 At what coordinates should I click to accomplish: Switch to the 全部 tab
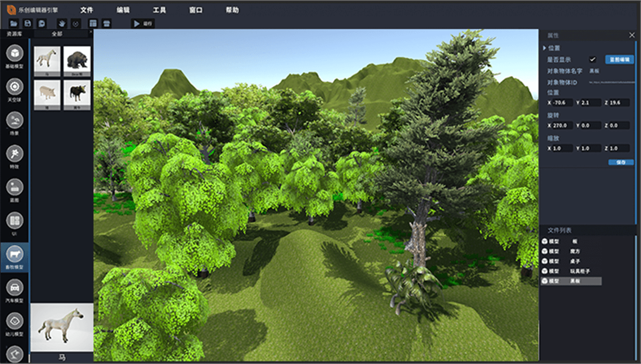pos(57,34)
